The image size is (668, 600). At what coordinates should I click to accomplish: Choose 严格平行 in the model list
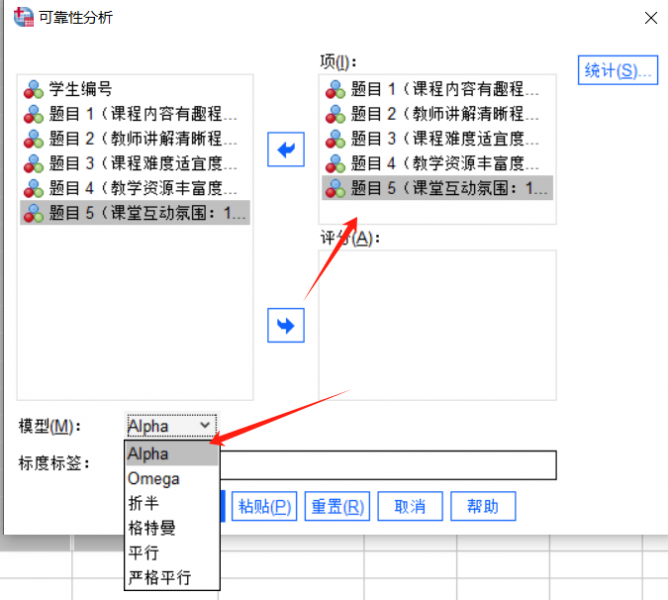tap(172, 577)
